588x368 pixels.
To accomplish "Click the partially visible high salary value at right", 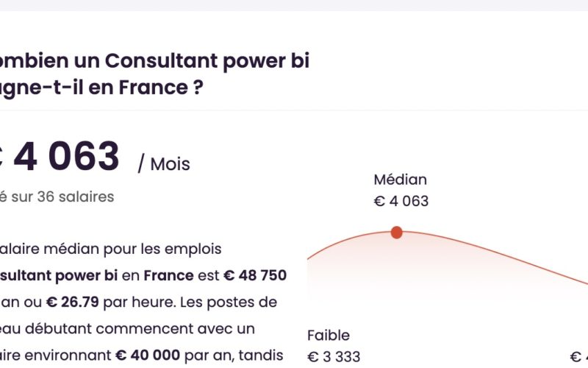I will point(578,357).
